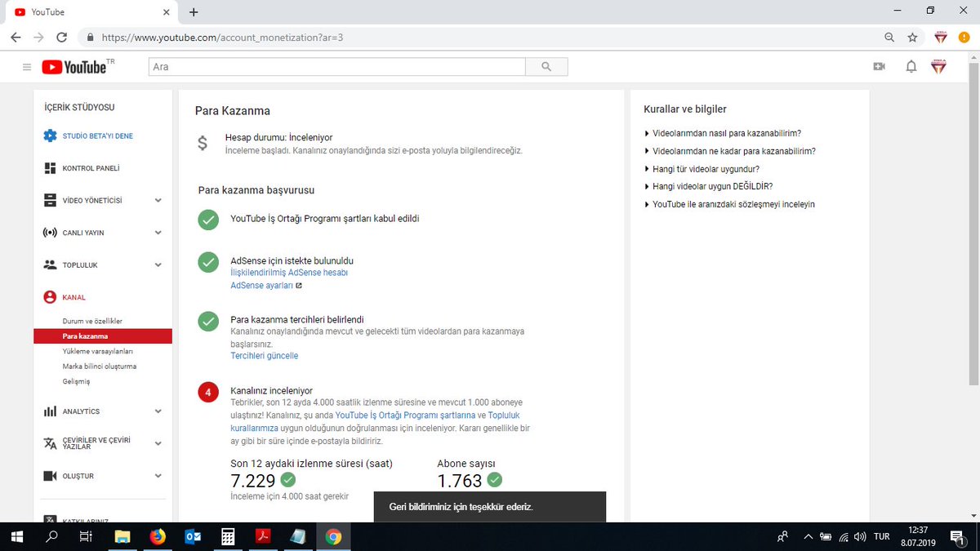Click STUDIO BETA'YI DENE link
The image size is (980, 551).
point(97,136)
